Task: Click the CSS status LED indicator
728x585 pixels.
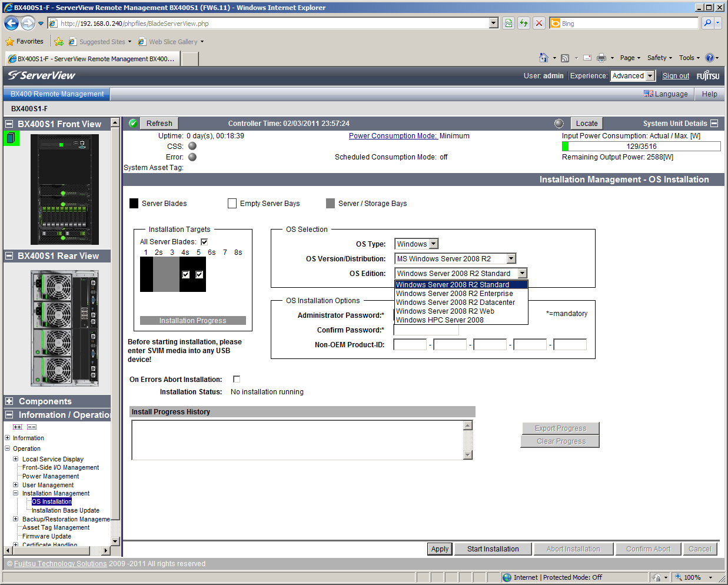Action: 192,146
